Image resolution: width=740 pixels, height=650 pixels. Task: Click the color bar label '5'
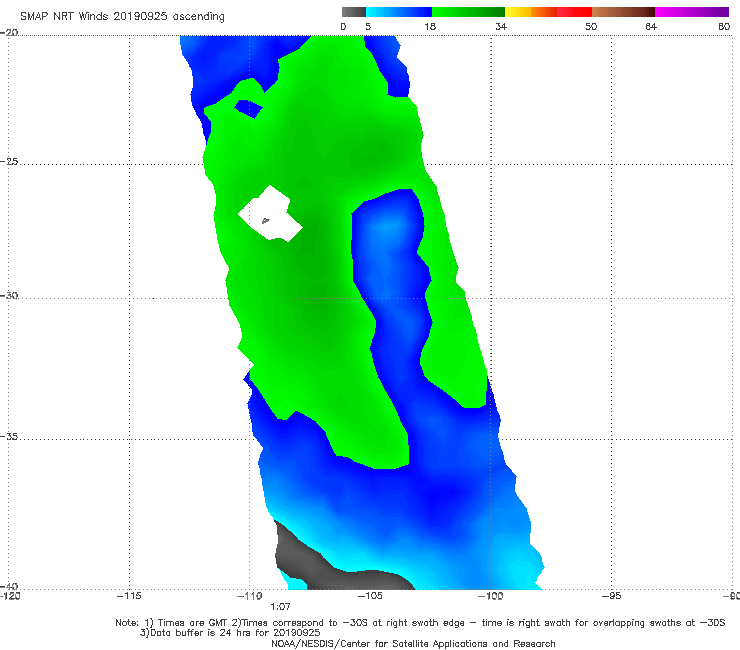pyautogui.click(x=368, y=26)
